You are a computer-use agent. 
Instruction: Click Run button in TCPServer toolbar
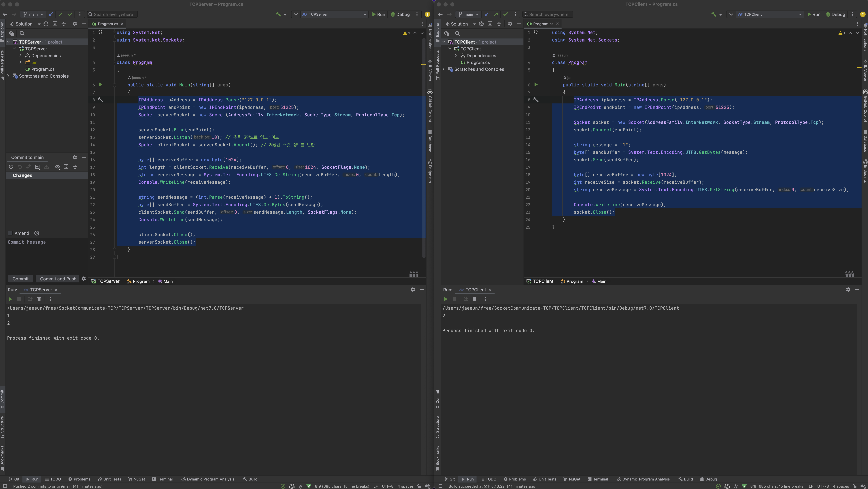click(378, 14)
